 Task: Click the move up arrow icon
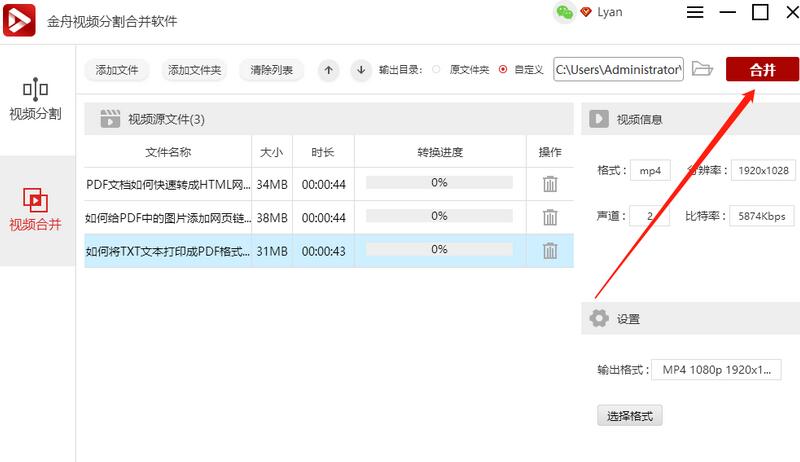coord(328,70)
